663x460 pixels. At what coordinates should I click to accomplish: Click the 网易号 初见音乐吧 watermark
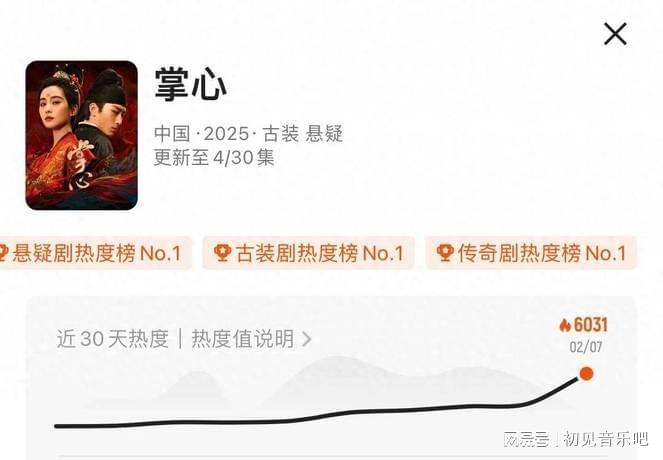pyautogui.click(x=575, y=439)
